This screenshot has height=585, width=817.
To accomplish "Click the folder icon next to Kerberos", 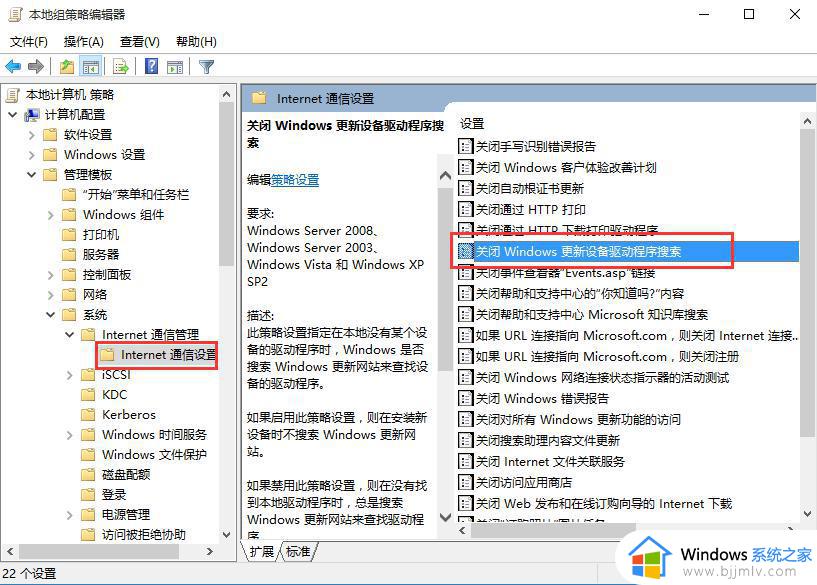I will [88, 415].
